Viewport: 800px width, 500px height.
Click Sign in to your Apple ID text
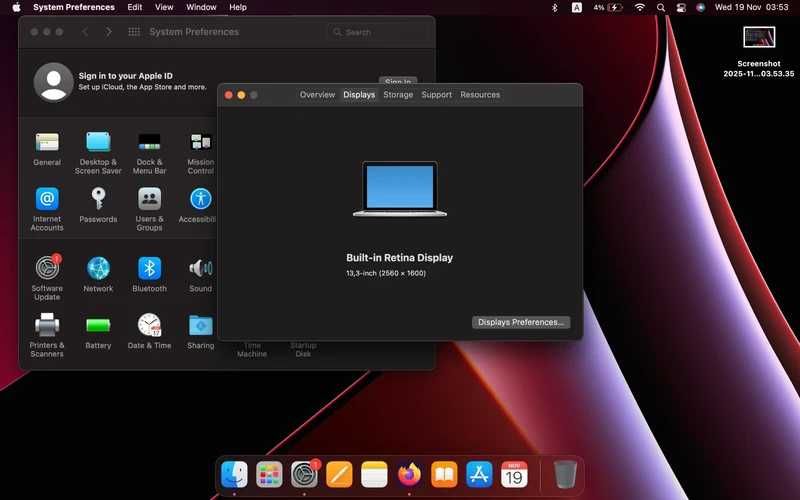coord(126,76)
